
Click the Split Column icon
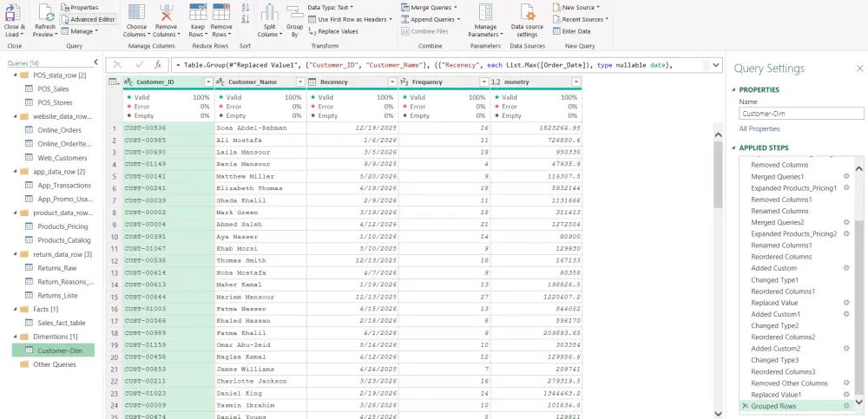point(270,12)
